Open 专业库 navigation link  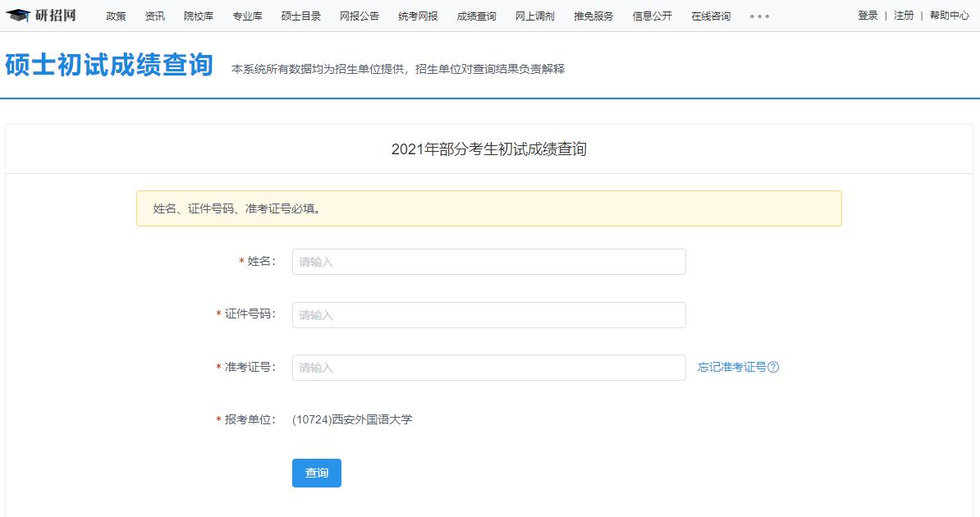pyautogui.click(x=247, y=16)
